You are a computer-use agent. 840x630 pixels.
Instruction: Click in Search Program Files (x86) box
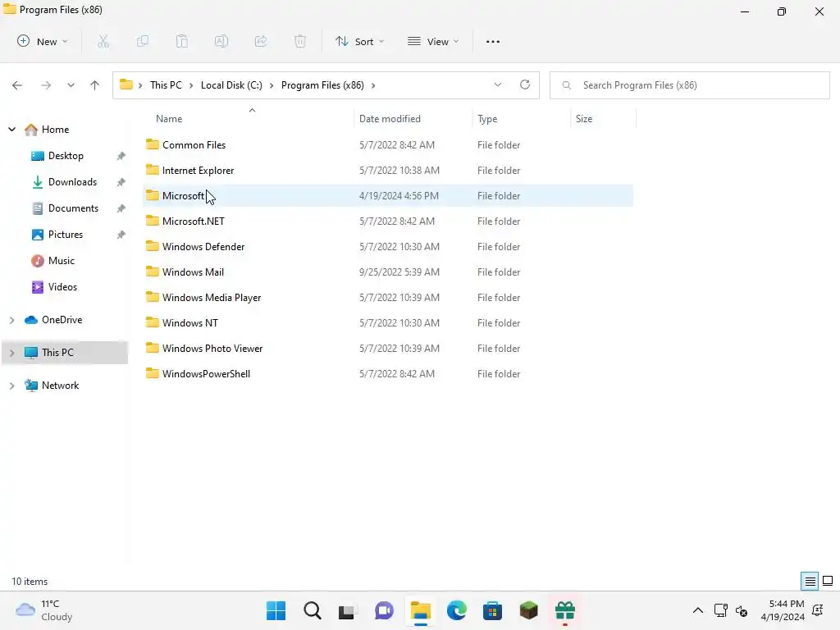[690, 85]
